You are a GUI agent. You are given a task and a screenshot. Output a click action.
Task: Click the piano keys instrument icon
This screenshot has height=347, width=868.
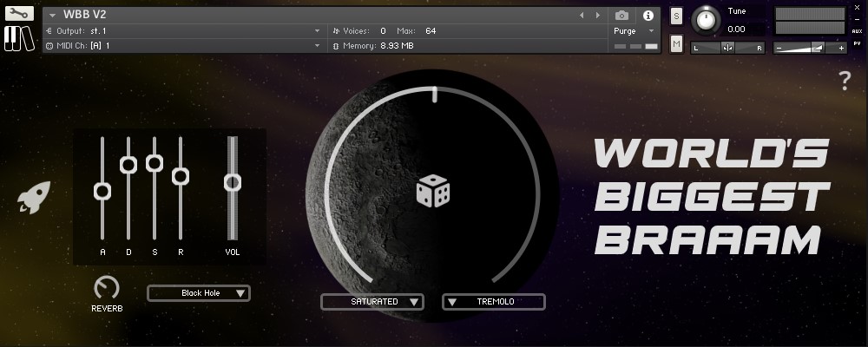point(19,39)
